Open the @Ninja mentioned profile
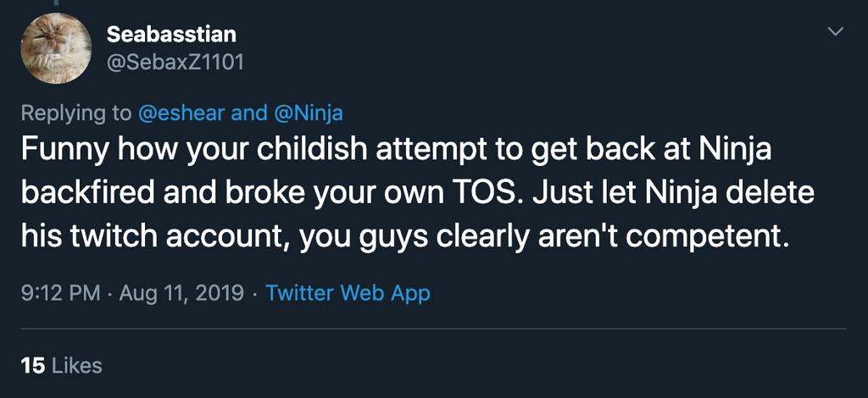The width and height of the screenshot is (868, 398). (309, 113)
